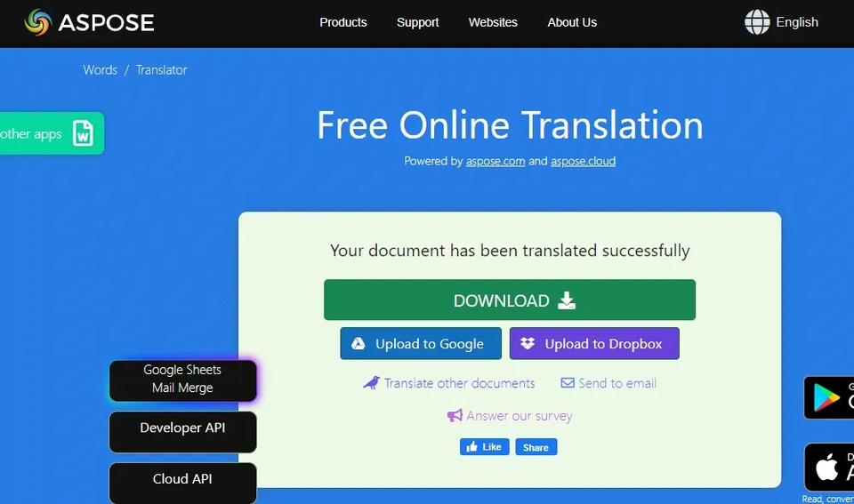Viewport: 854px width, 504px height.
Task: Open Google Sheets Mail Merge
Action: [x=182, y=380]
